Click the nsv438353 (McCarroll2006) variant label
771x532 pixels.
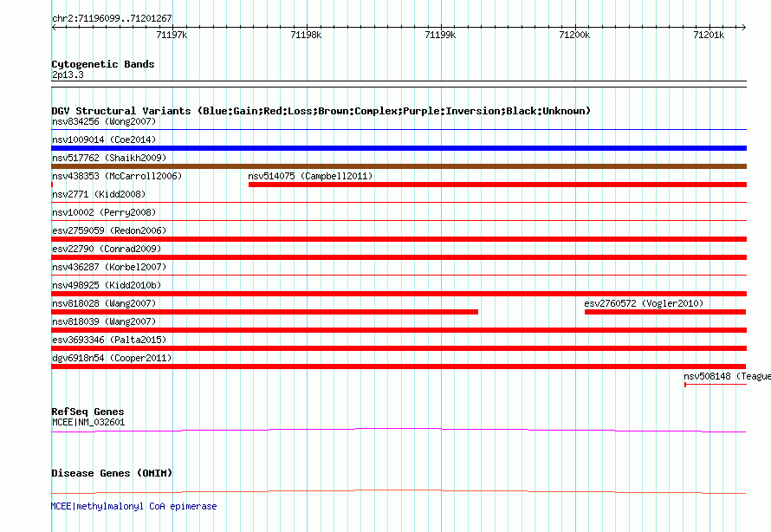click(117, 177)
